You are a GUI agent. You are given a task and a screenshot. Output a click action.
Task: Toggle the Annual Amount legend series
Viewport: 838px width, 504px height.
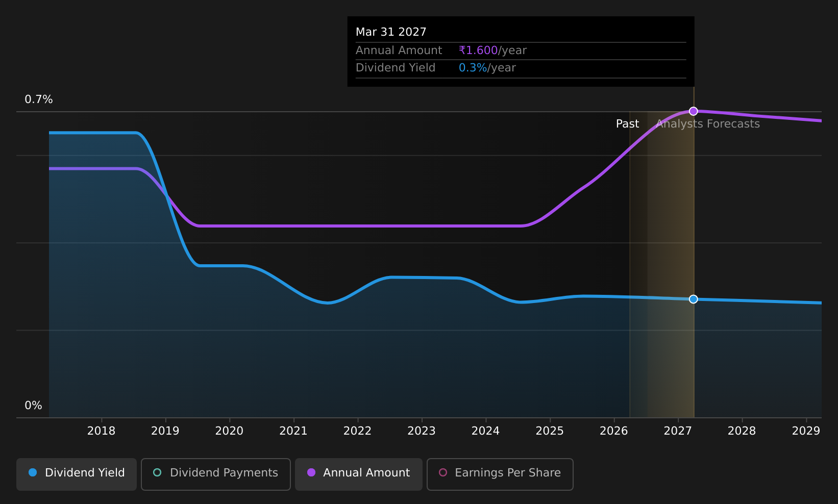tap(359, 474)
